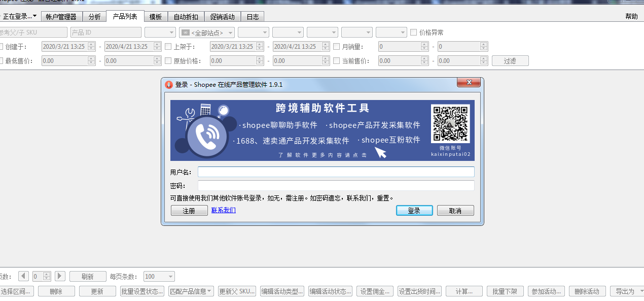Click the 参考父/子 SKU search field
Viewport: 644px width, 301px height.
tap(33, 32)
